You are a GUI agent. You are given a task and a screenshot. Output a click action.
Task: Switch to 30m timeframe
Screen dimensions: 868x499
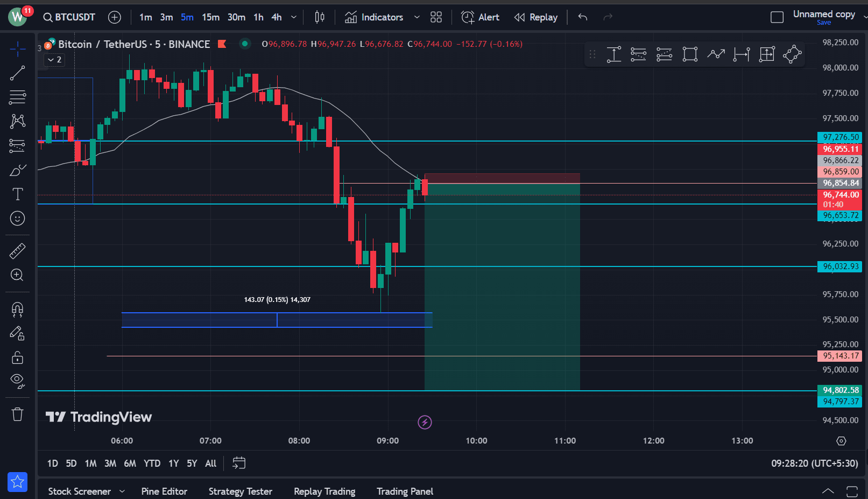coord(236,17)
